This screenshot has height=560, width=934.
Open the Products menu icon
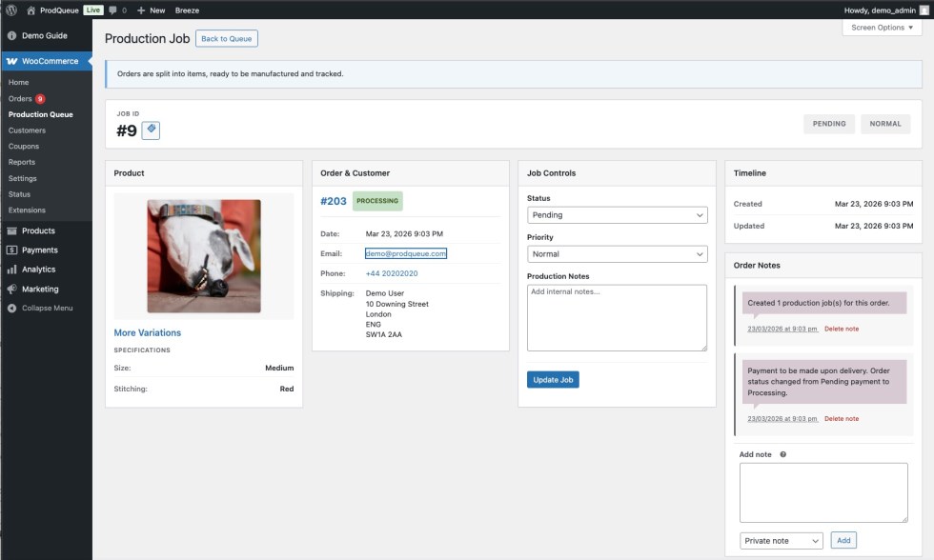[11, 230]
